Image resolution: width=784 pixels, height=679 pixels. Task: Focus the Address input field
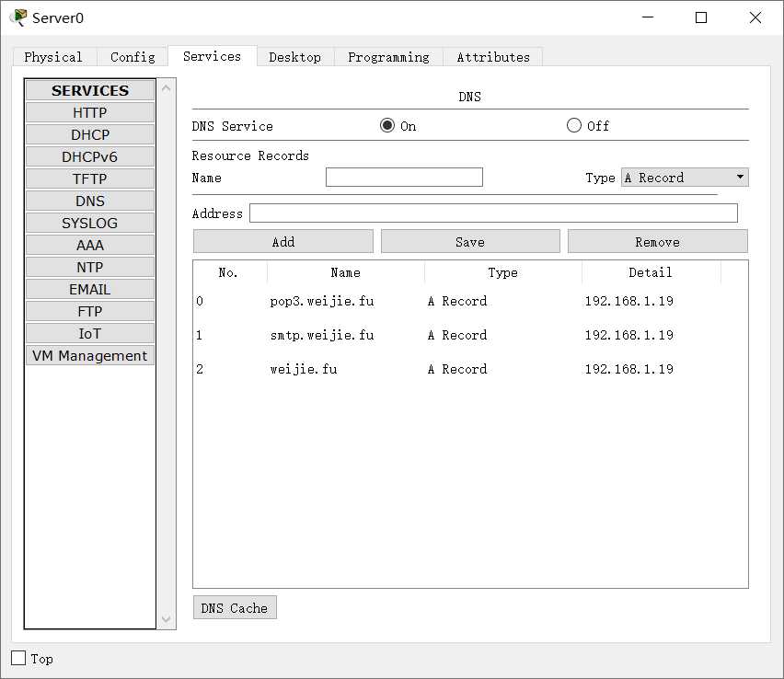click(493, 213)
